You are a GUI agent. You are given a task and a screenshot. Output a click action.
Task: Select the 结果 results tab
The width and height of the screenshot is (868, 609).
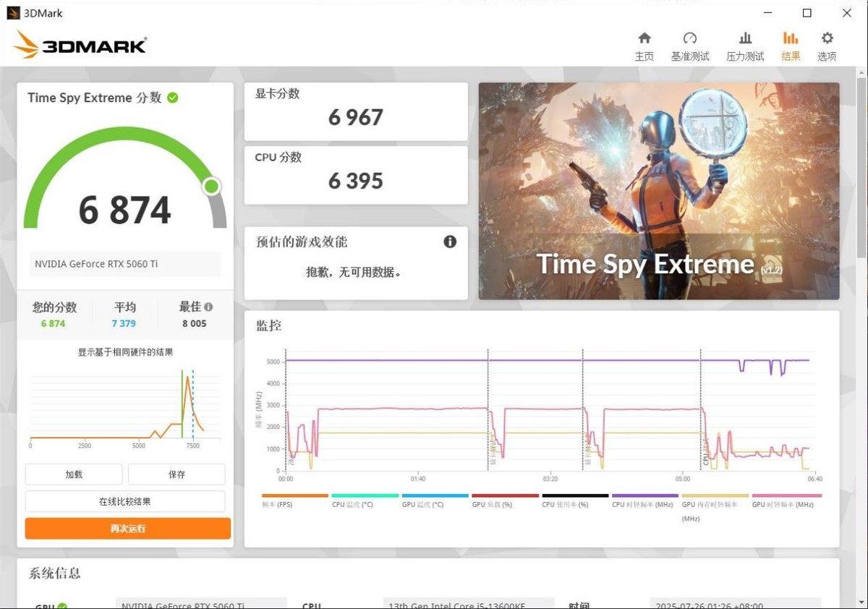point(791,46)
